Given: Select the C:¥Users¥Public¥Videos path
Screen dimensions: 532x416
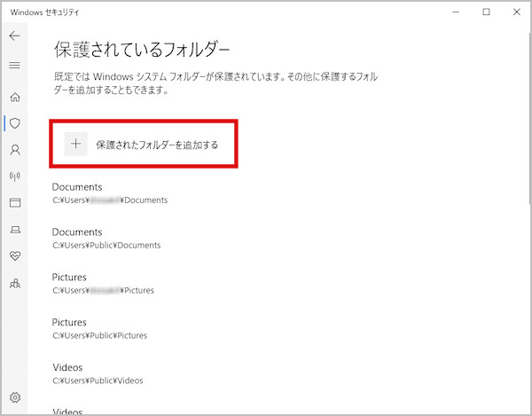Looking at the screenshot, I should (98, 381).
